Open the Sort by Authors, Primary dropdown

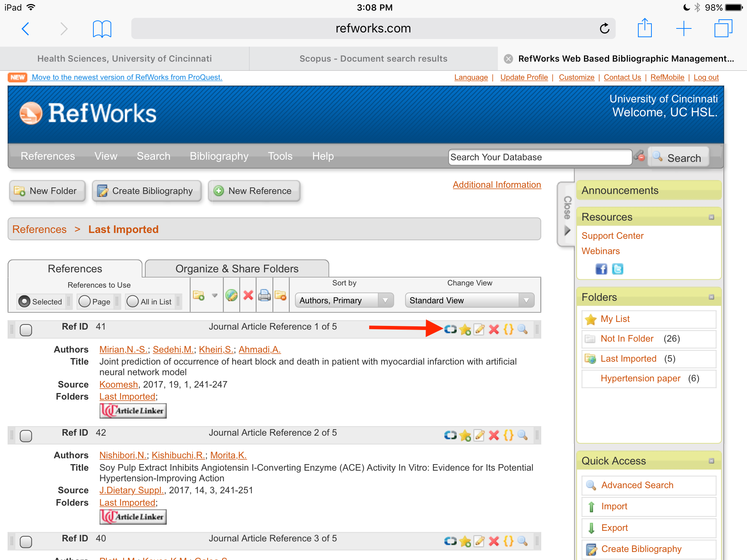343,300
